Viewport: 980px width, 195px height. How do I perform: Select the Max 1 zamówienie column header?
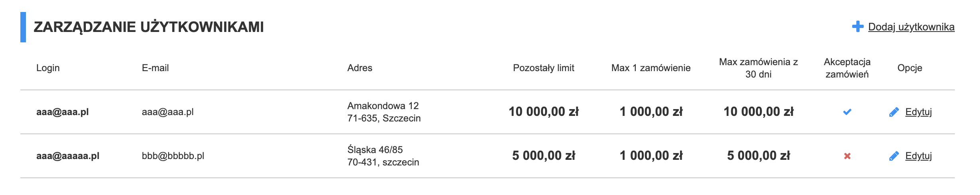[651, 68]
